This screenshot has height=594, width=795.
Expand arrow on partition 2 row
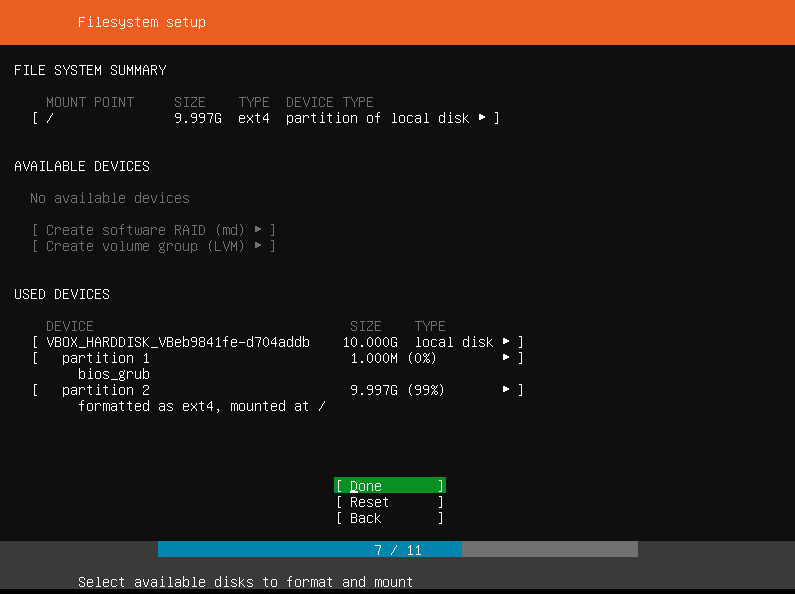(x=506, y=390)
